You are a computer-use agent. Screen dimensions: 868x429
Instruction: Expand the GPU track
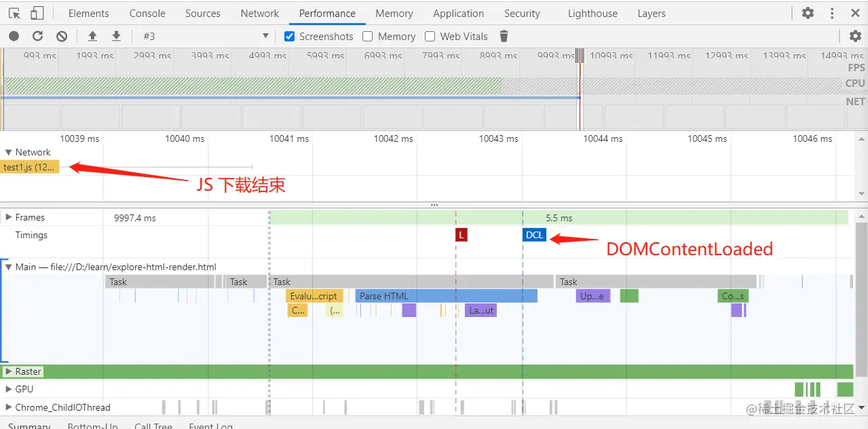tap(9, 389)
